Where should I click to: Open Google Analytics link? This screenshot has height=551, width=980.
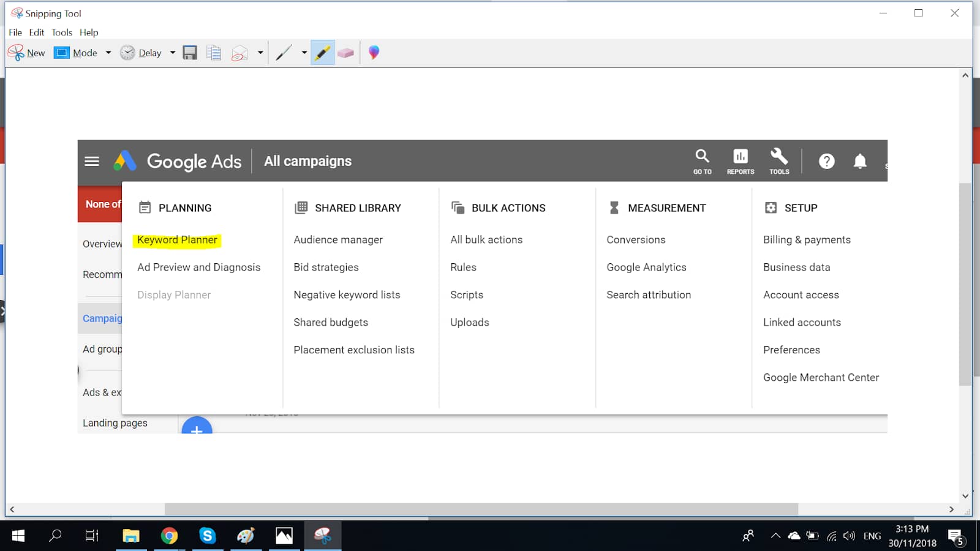tap(646, 268)
